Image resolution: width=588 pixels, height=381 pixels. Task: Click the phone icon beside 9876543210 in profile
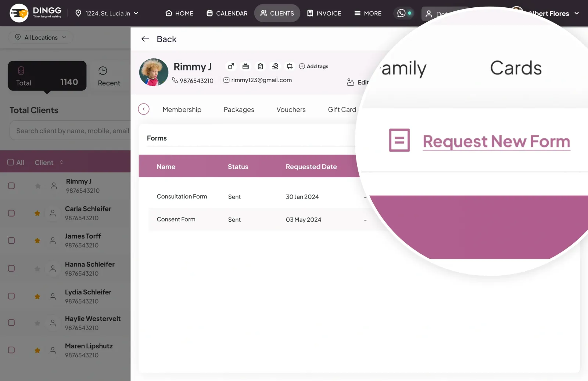175,80
